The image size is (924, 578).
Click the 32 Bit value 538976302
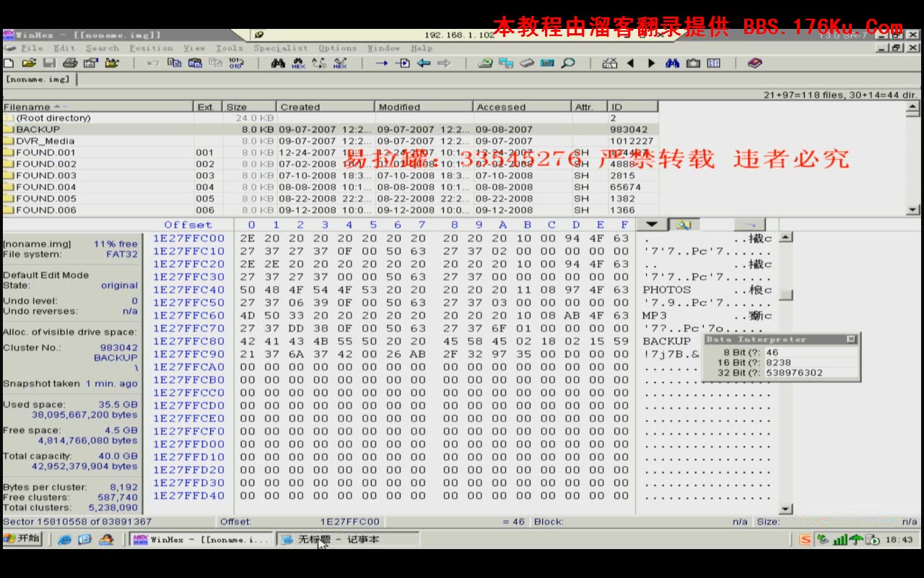[x=793, y=373]
